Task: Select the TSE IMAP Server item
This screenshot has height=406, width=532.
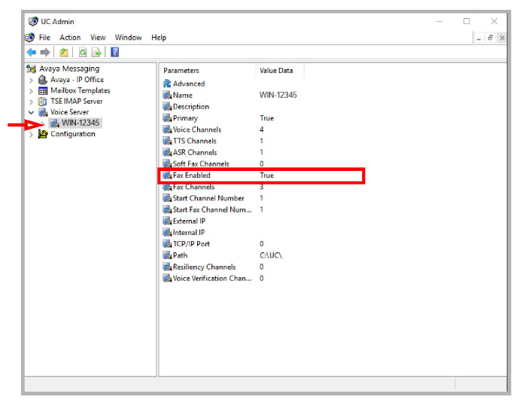Action: pos(76,101)
